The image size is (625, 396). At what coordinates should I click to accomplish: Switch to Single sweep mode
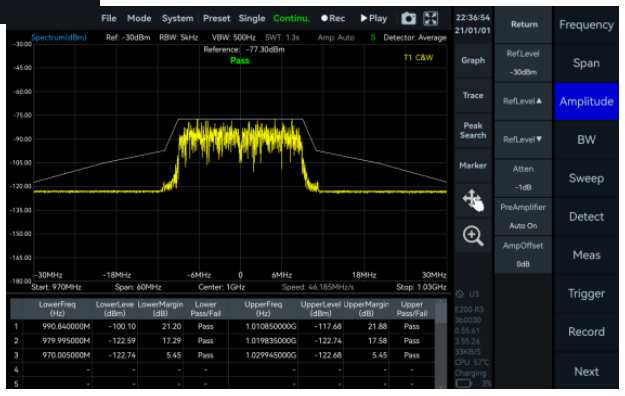[x=252, y=18]
